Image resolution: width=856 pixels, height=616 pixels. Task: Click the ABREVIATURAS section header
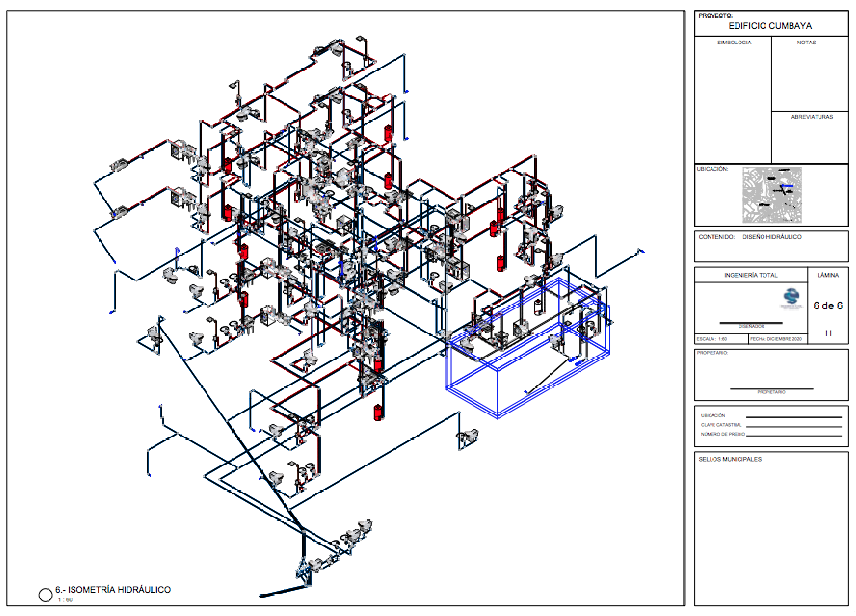tap(812, 117)
